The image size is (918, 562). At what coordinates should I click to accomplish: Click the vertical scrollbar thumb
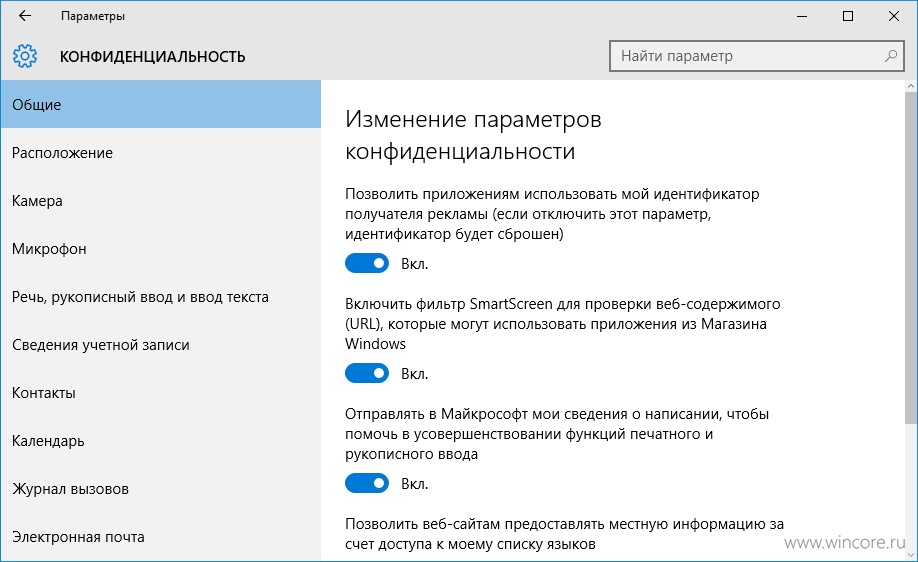911,258
